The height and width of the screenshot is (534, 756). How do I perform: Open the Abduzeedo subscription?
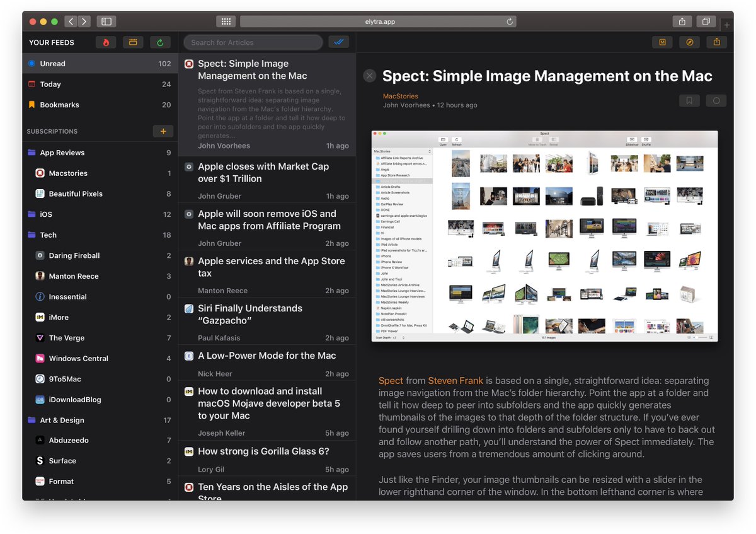[100, 440]
